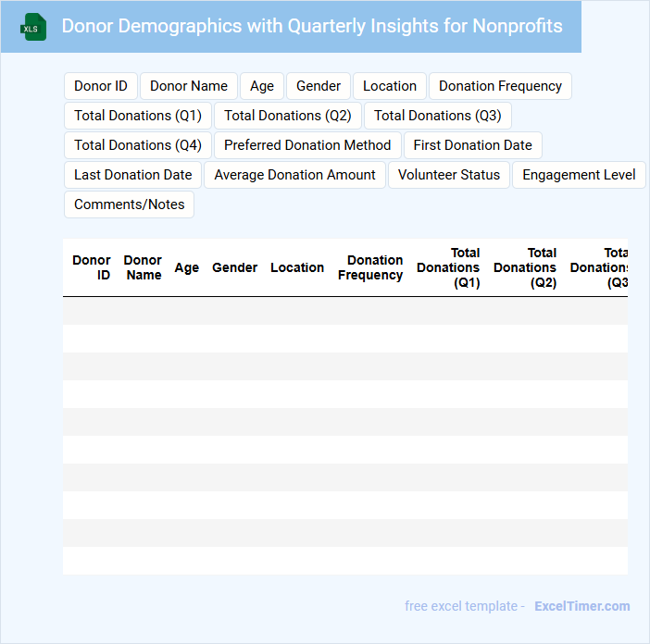Viewport: 650px width, 644px height.
Task: Choose the Gender tag
Action: (x=319, y=86)
